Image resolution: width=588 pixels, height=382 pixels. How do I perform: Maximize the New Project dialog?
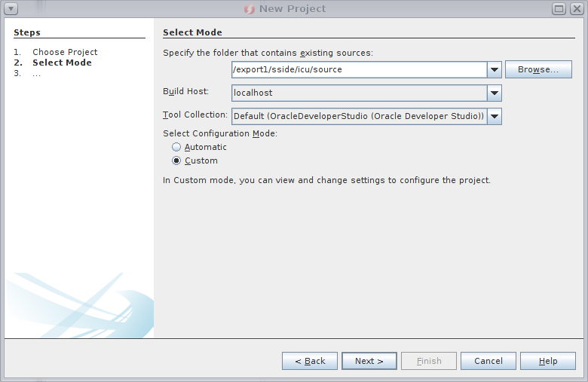559,9
